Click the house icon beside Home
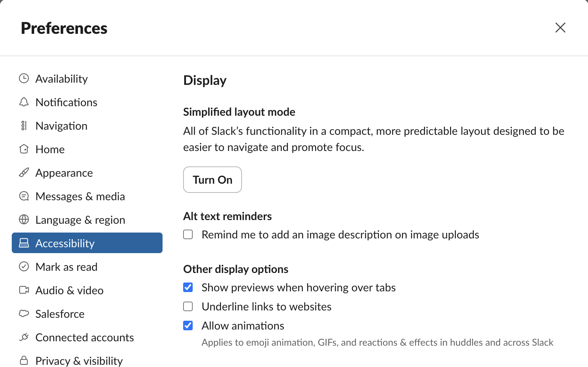The width and height of the screenshot is (588, 367). tap(24, 149)
